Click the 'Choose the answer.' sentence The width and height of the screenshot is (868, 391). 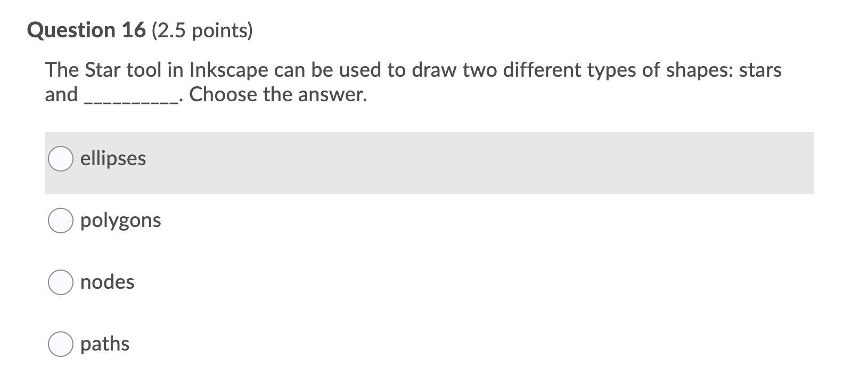278,95
